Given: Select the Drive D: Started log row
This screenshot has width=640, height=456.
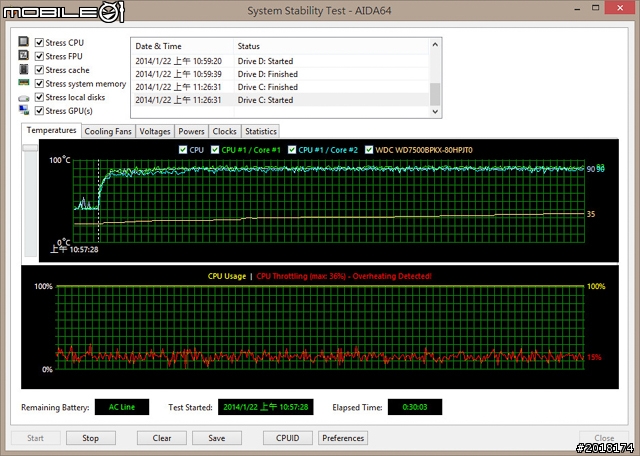Looking at the screenshot, I should (x=280, y=61).
